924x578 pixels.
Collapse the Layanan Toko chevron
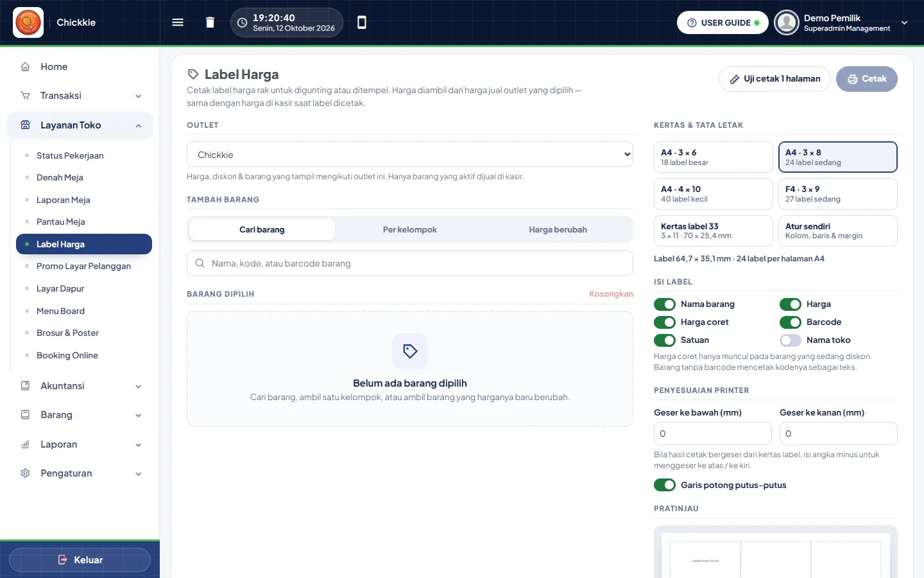(x=139, y=126)
